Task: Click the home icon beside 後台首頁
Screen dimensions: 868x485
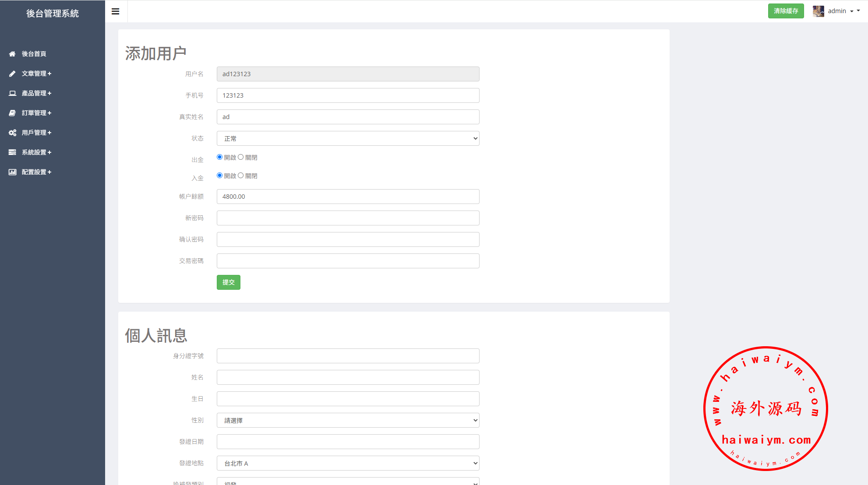Action: pos(12,54)
